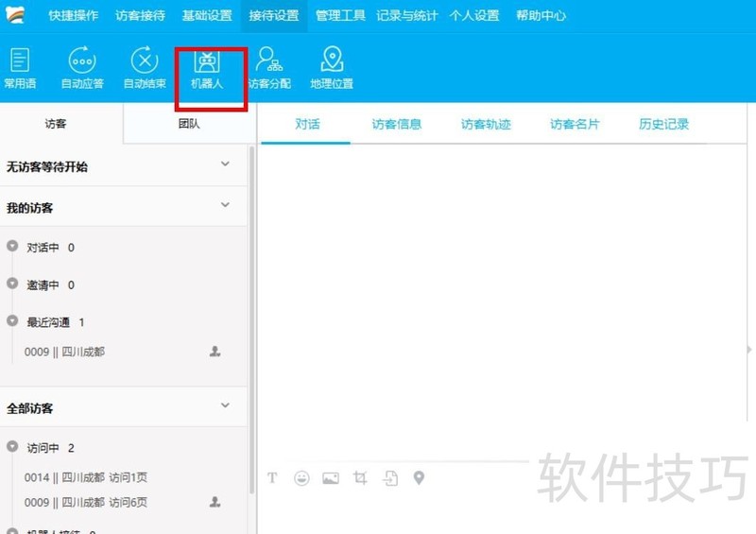Screen dimensions: 756x534
Task: Open the 机器人 robot settings
Action: pos(207,70)
